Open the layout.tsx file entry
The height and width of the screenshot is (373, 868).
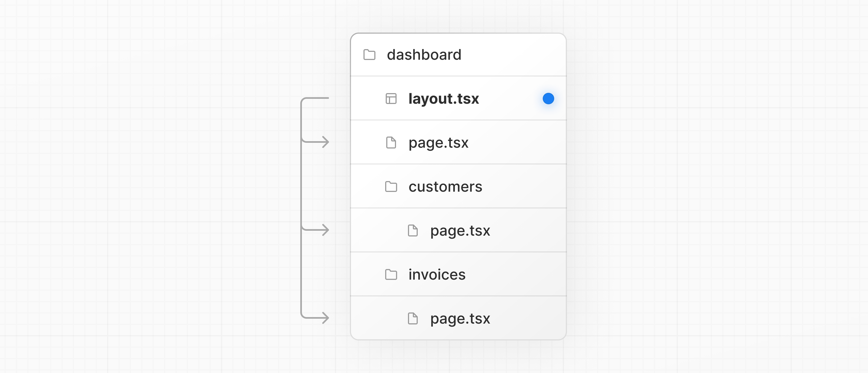point(443,99)
